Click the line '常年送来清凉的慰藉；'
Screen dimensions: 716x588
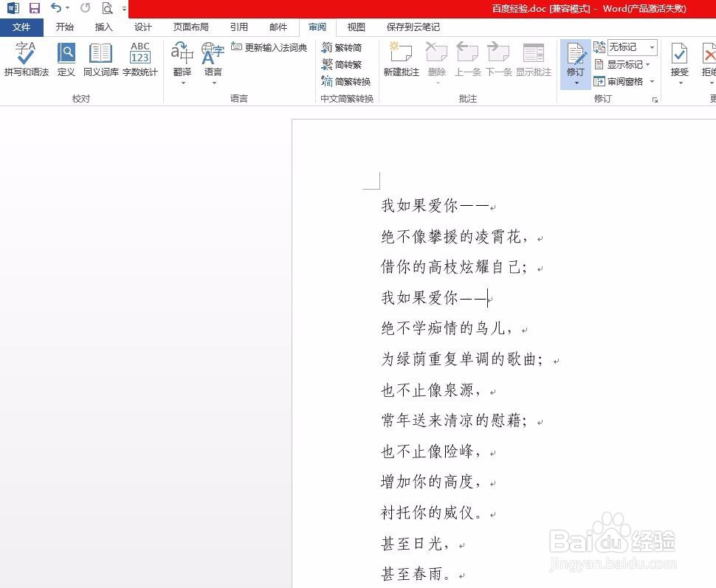[455, 420]
